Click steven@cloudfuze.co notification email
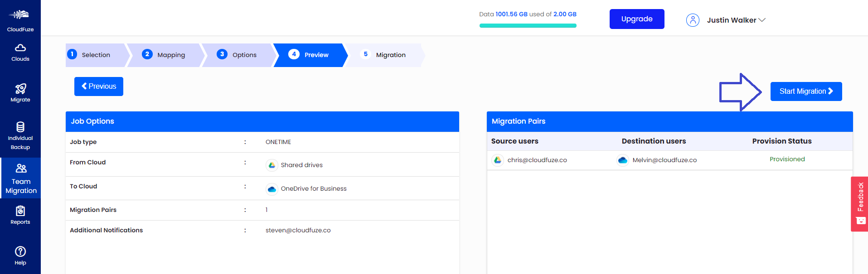868x274 pixels. 298,230
